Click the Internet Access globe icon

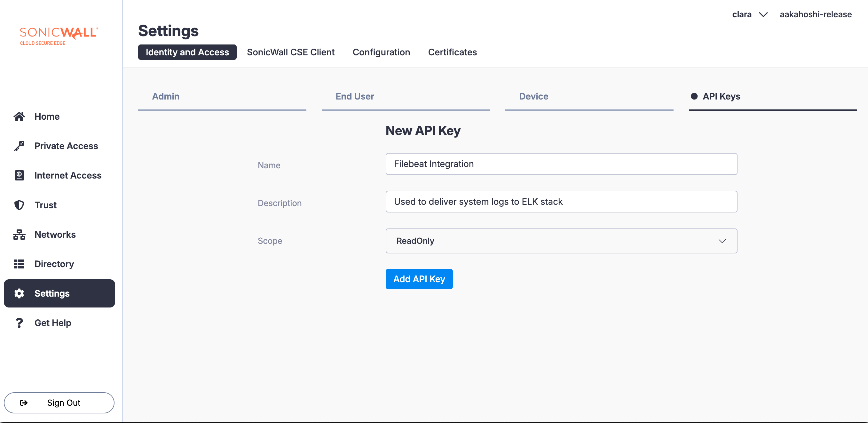point(19,175)
